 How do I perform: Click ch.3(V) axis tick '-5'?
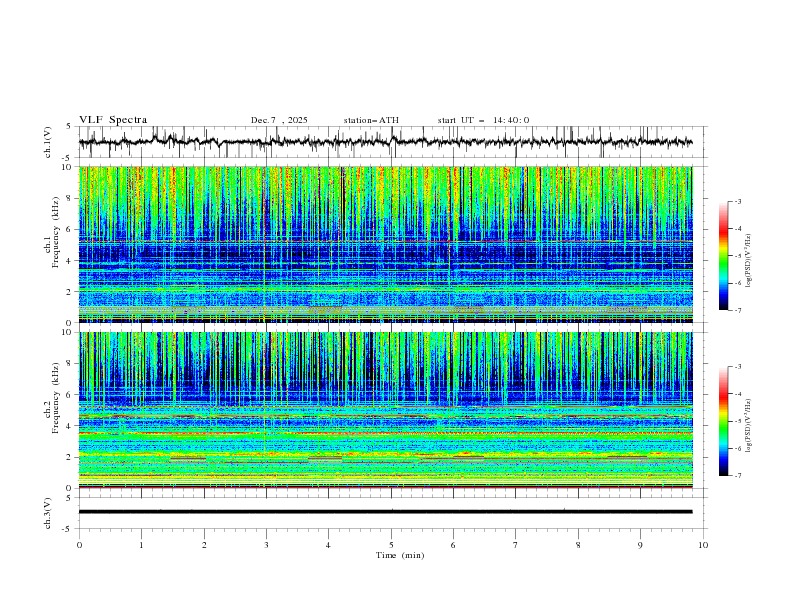point(66,529)
